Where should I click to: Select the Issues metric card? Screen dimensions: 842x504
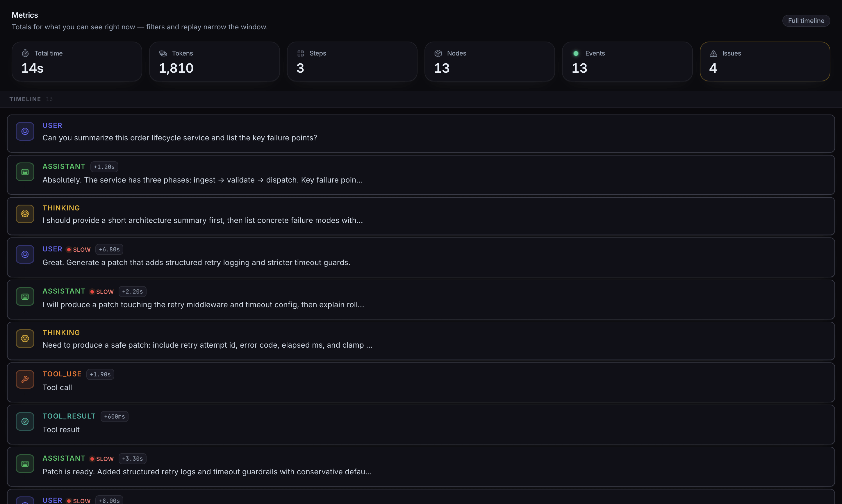click(x=765, y=61)
